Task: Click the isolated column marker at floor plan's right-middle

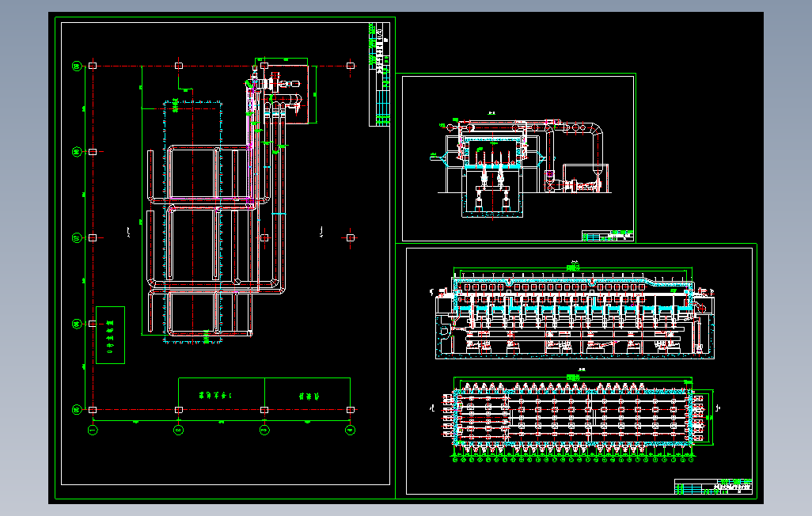Action: [350, 237]
